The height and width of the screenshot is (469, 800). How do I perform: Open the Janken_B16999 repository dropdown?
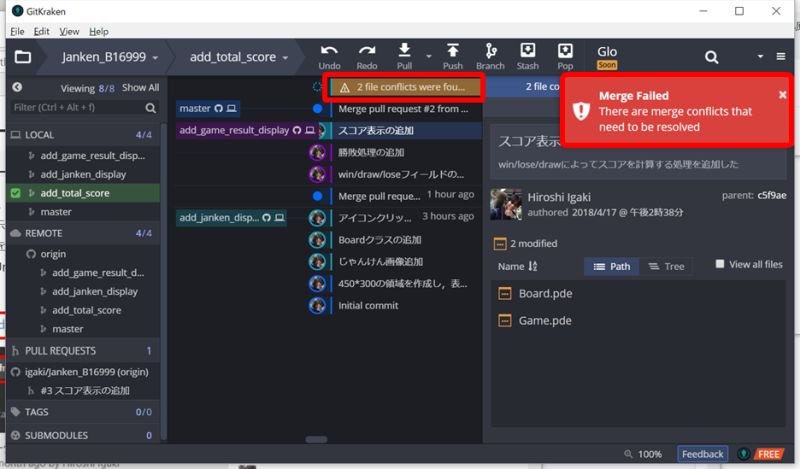155,58
